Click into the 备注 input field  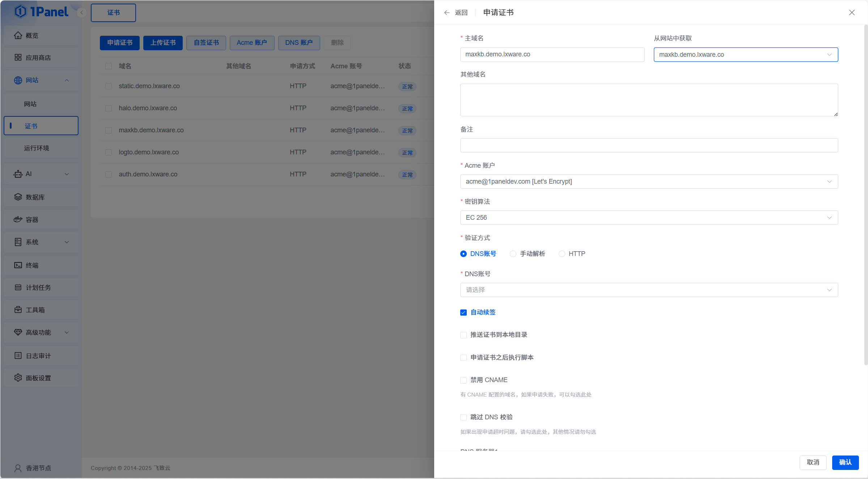649,145
